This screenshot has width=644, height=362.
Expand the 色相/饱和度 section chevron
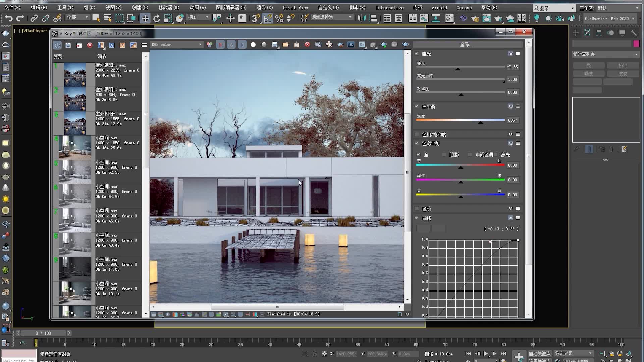[511, 134]
